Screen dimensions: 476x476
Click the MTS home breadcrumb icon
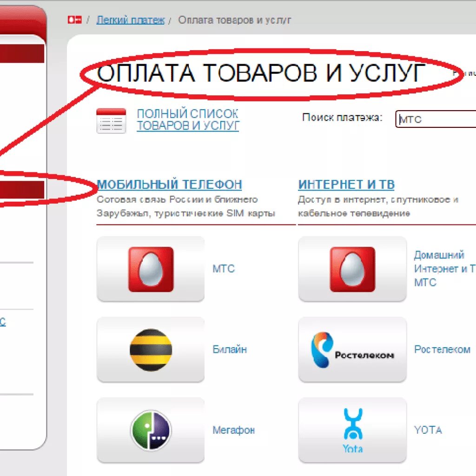point(75,20)
